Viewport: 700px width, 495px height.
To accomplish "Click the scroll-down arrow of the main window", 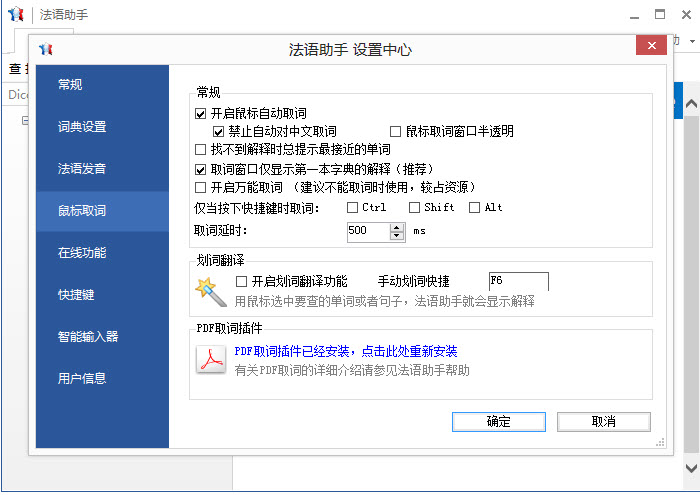I will [689, 467].
